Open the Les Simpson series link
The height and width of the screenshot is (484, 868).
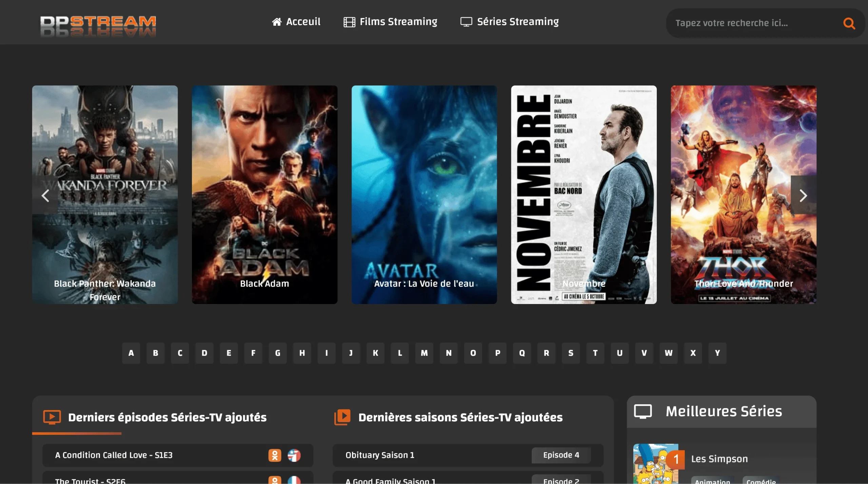pos(719,459)
